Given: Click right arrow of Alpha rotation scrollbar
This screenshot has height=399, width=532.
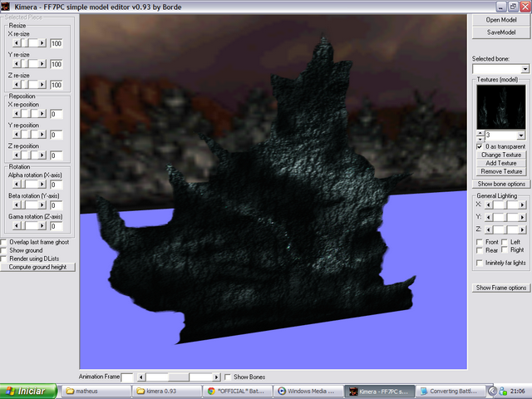Looking at the screenshot, I should coord(42,185).
